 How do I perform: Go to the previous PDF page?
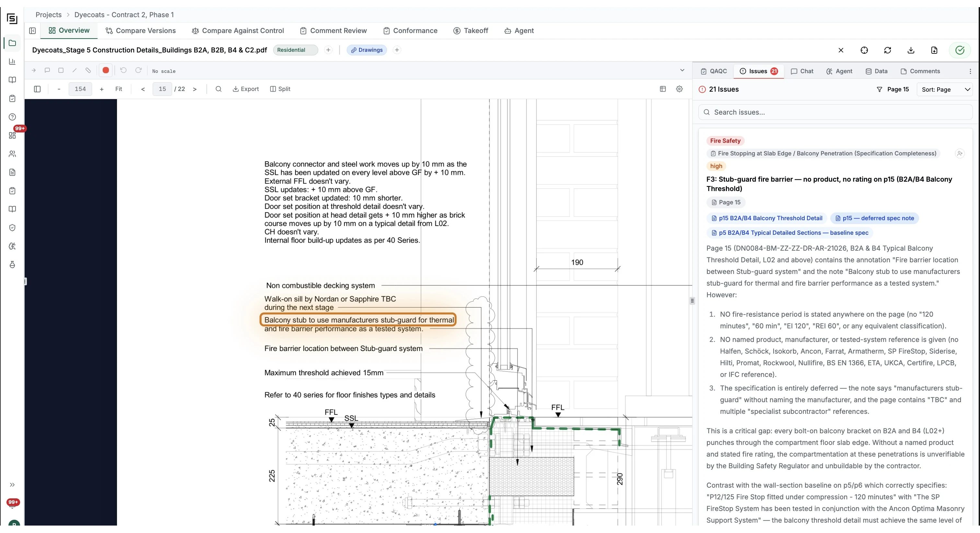(x=143, y=89)
